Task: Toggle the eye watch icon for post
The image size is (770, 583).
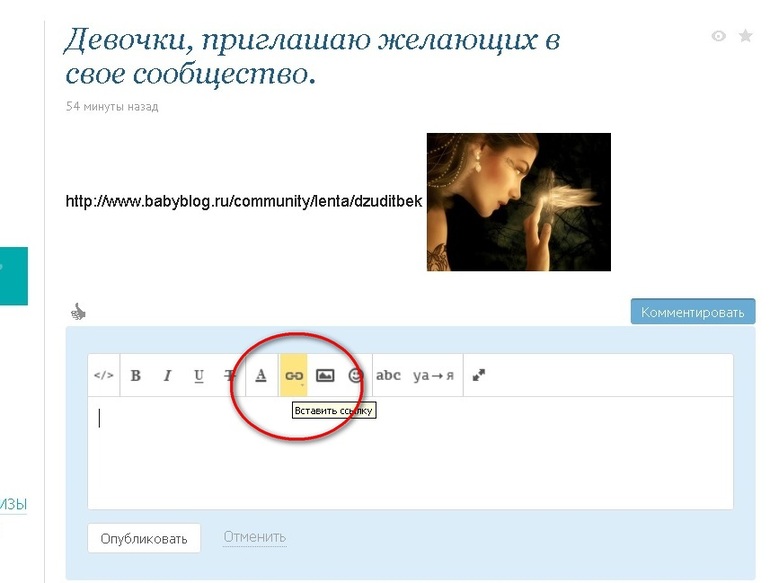Action: tap(718, 36)
